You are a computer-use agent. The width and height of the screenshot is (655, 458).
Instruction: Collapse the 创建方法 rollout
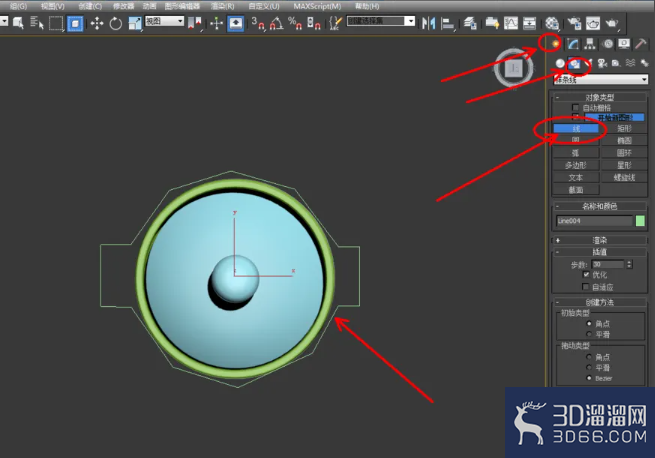(x=599, y=302)
